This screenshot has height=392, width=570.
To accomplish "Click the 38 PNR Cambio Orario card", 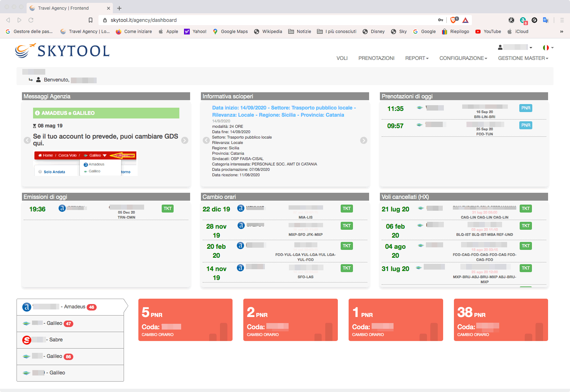I will 501,319.
